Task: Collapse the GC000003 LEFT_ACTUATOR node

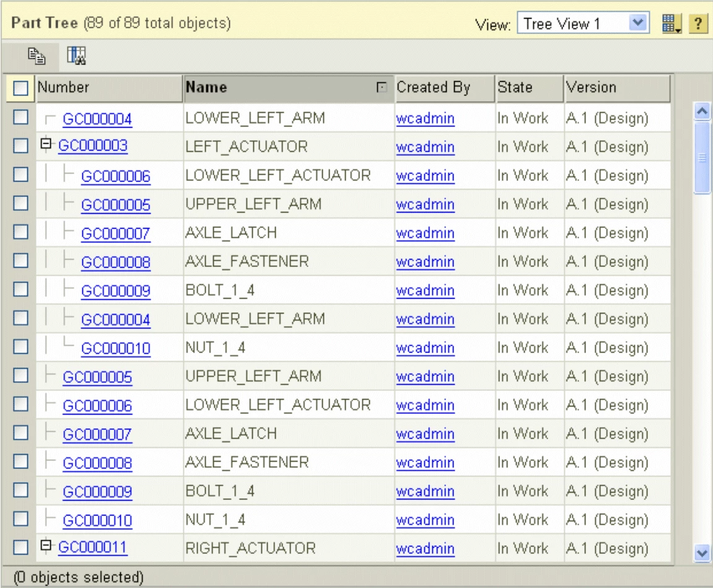Action: (x=46, y=144)
